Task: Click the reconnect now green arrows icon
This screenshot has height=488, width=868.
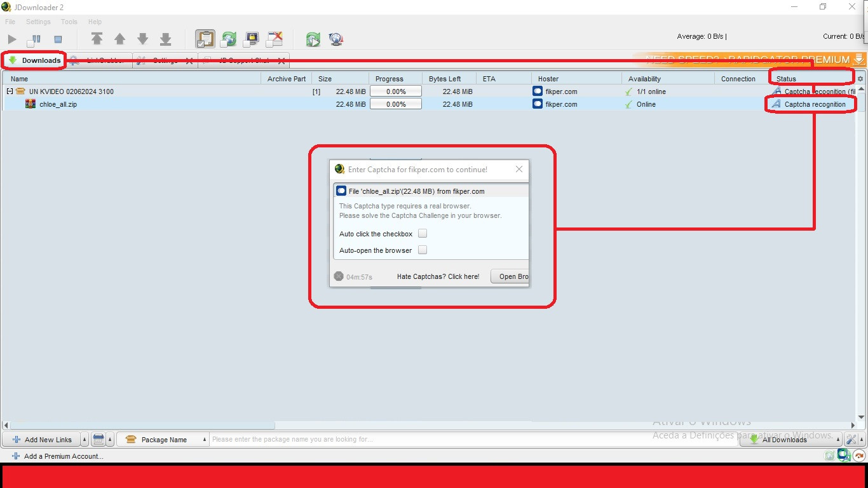Action: [313, 39]
